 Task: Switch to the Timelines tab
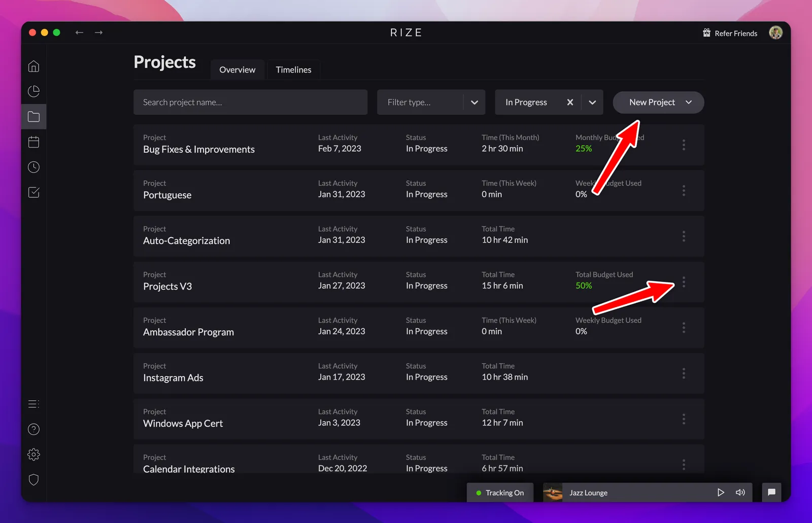293,69
